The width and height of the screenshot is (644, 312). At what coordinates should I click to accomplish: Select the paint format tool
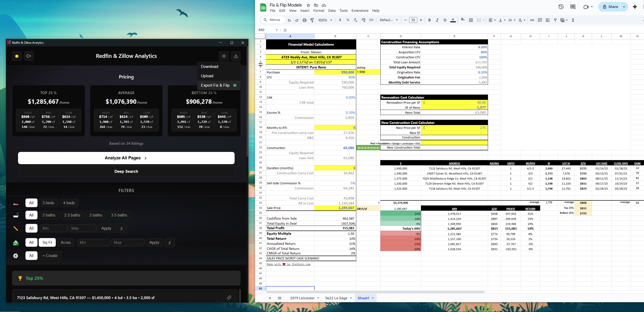click(312, 20)
